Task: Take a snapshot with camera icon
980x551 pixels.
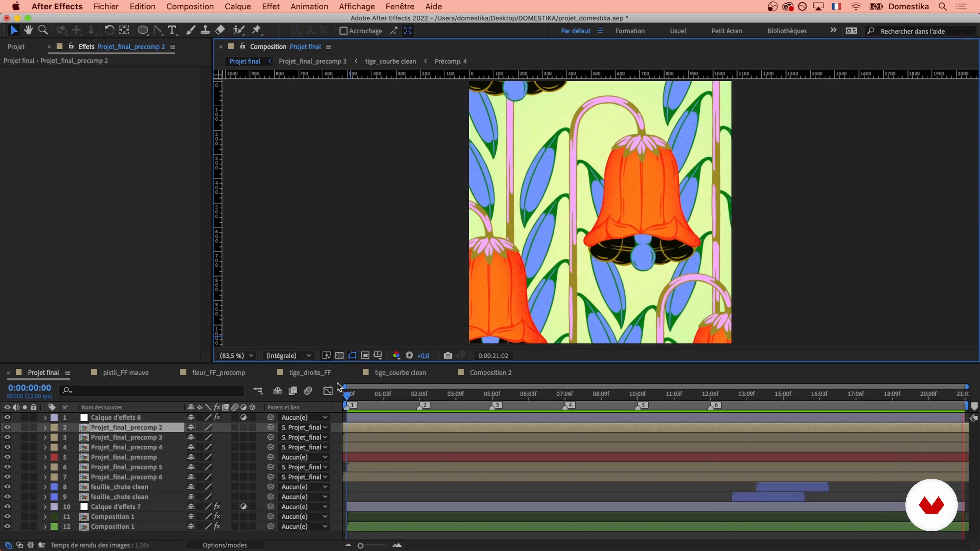Action: [x=448, y=356]
